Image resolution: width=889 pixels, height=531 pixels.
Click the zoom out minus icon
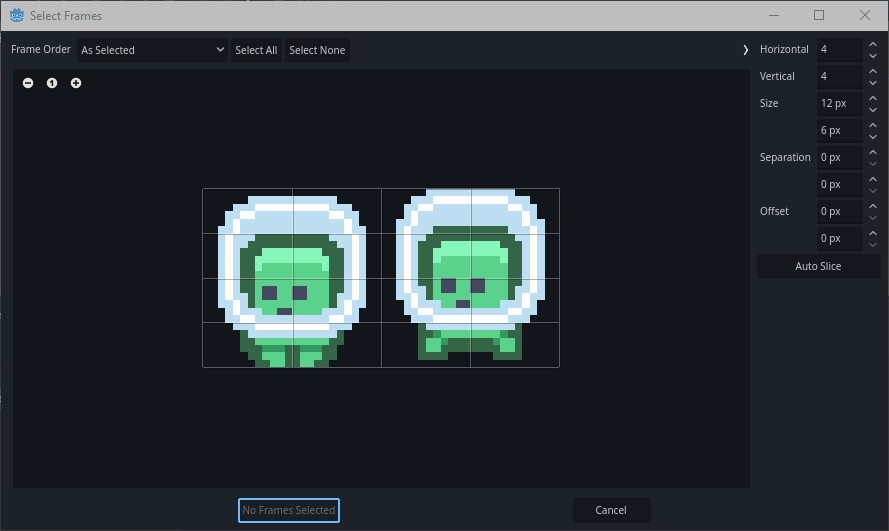pos(28,83)
